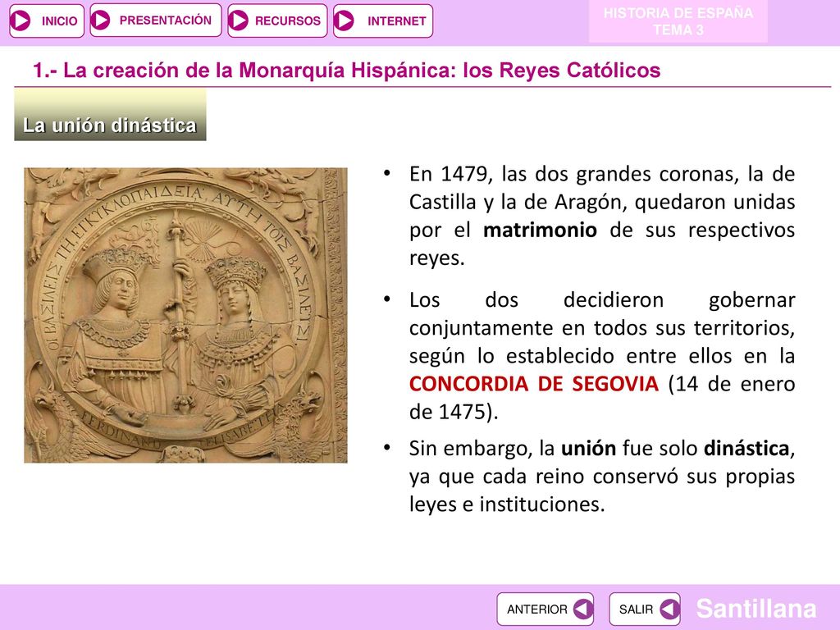Select the 'La unión dinástica' heading box

111,115
